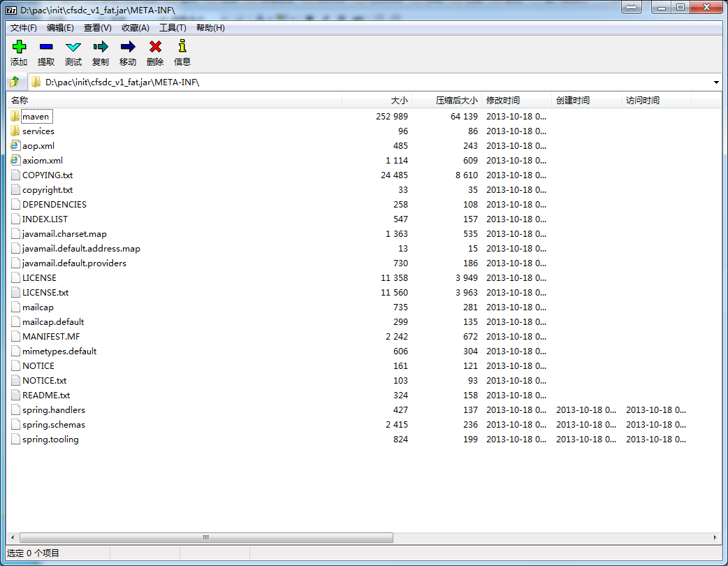The width and height of the screenshot is (728, 566).
Task: Click the INDEX.LIST file icon
Action: coord(15,219)
